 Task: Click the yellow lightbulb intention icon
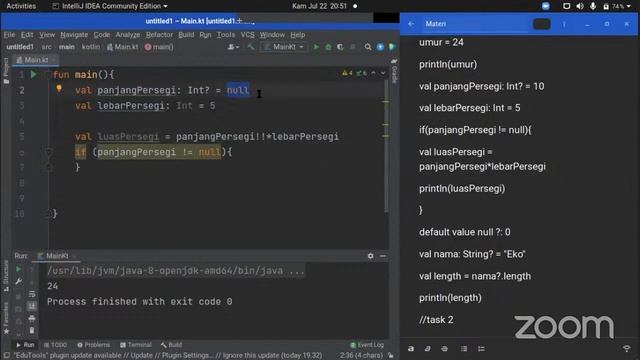point(59,88)
